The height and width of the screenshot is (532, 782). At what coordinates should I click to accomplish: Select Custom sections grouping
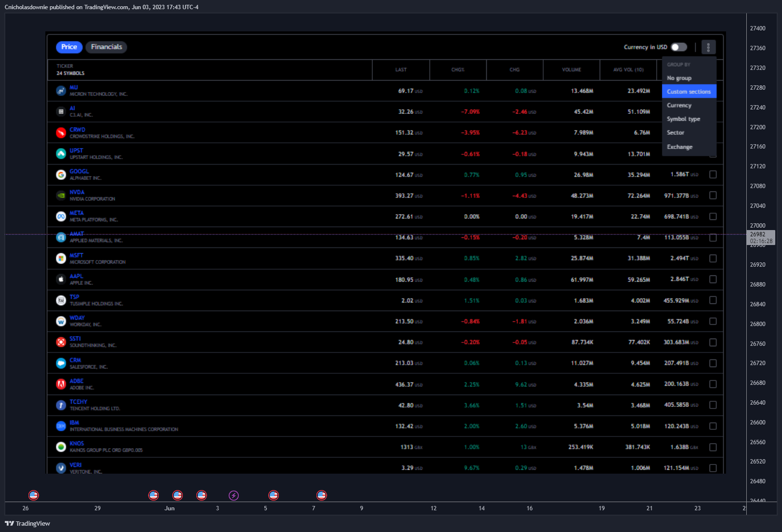(689, 92)
